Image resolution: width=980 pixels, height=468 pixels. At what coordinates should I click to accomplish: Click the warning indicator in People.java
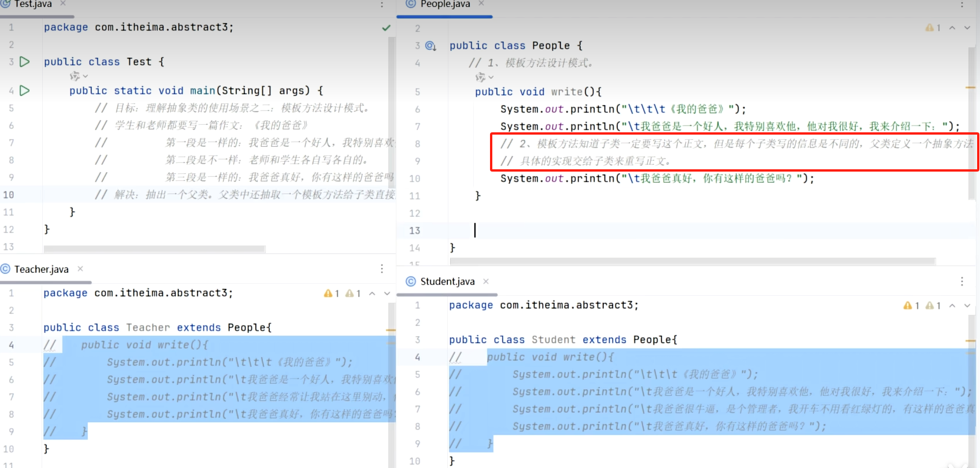point(933,28)
